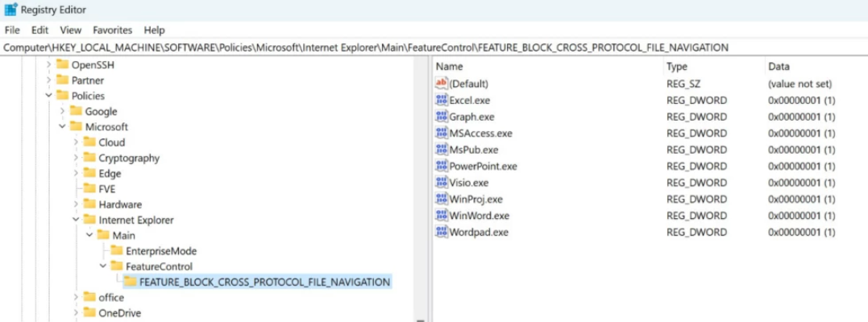868x322 pixels.
Task: Select the EnterpriseMode folder icon
Action: 117,250
